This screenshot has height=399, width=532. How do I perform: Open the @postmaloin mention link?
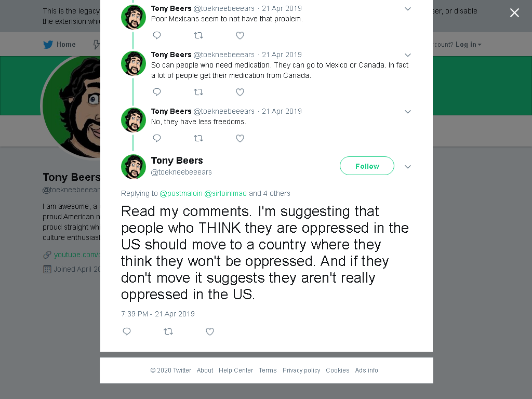click(x=181, y=193)
